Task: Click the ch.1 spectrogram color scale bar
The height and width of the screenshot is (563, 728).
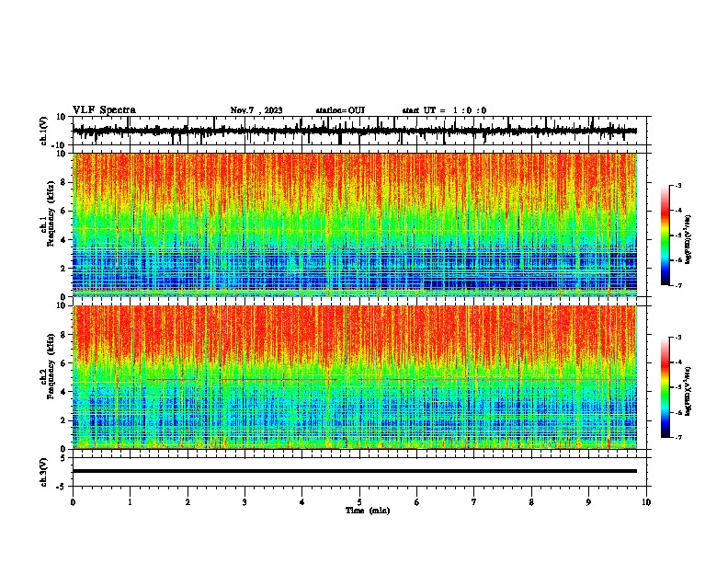Action: coord(665,236)
